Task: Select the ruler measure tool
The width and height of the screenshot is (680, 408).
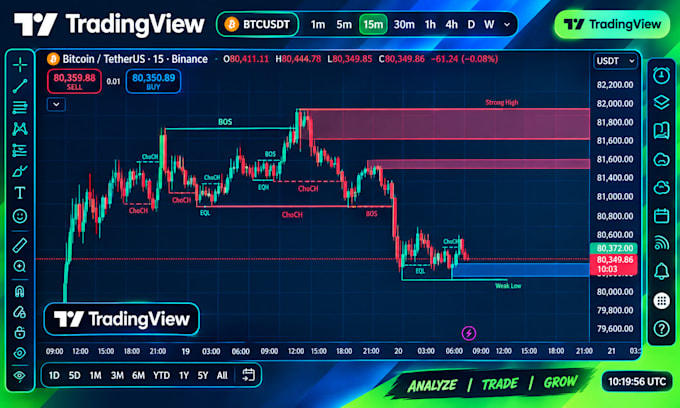Action: [20, 245]
